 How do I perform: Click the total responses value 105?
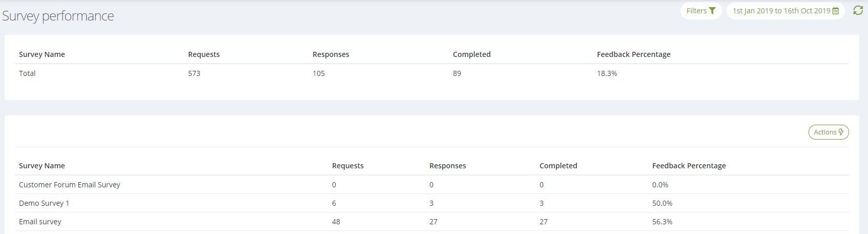319,73
